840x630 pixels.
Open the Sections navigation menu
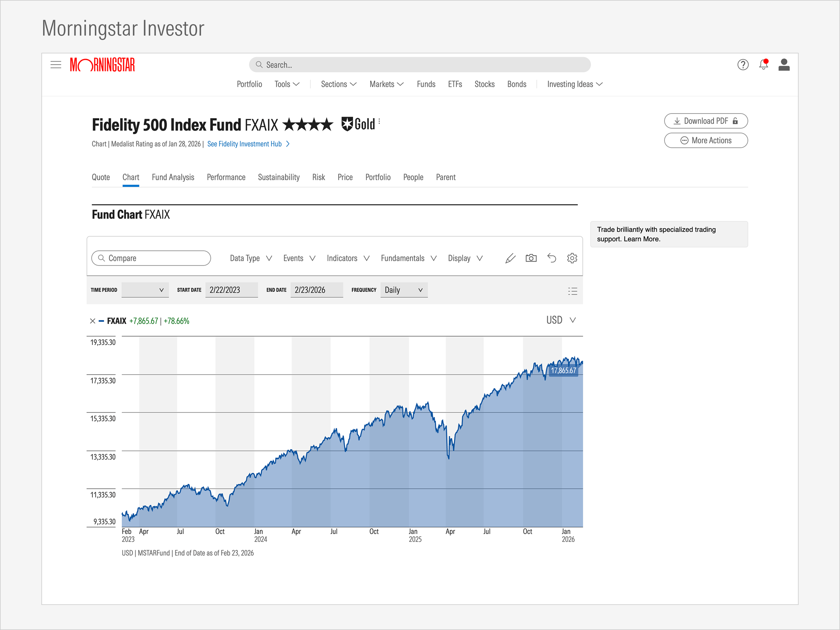pos(339,84)
